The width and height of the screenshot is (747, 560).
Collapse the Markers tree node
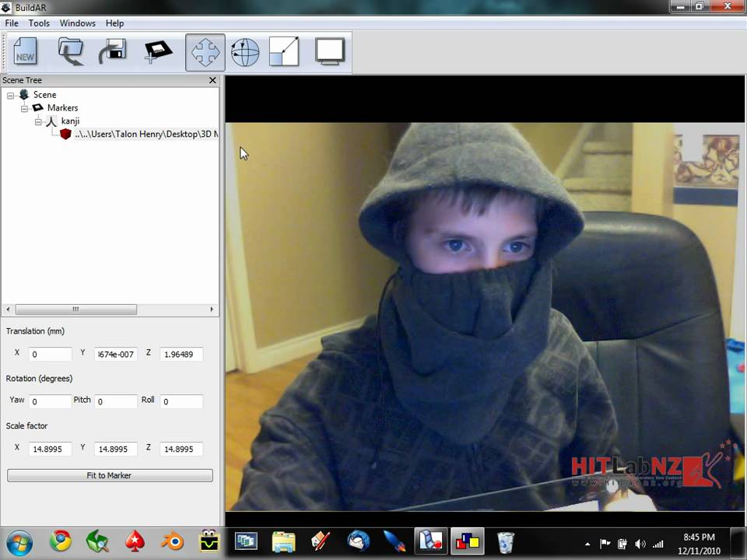[x=24, y=109]
